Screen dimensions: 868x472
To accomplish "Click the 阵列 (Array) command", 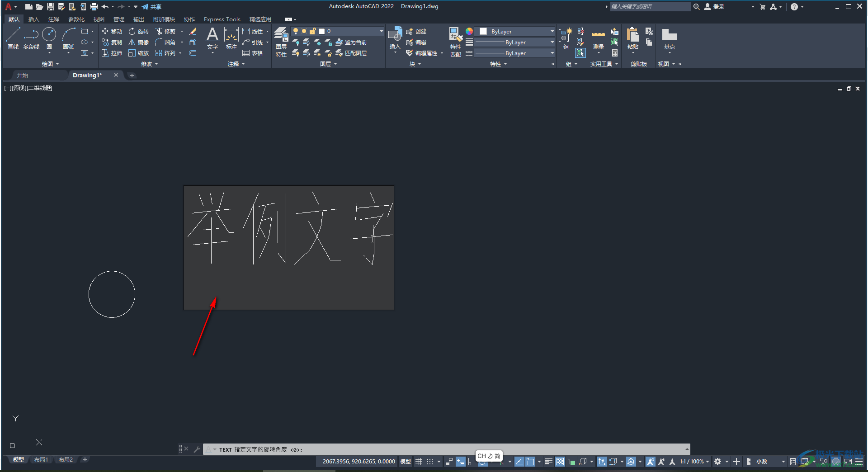I will click(165, 53).
